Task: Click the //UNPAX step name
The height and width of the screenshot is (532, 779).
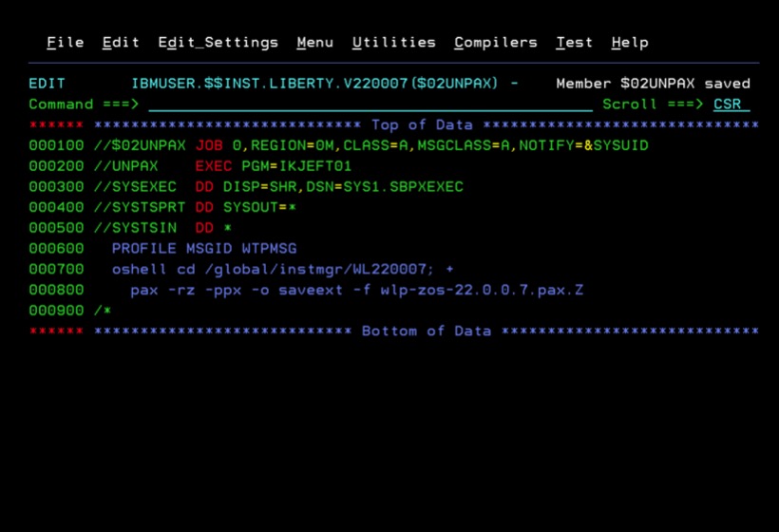Action: (125, 166)
